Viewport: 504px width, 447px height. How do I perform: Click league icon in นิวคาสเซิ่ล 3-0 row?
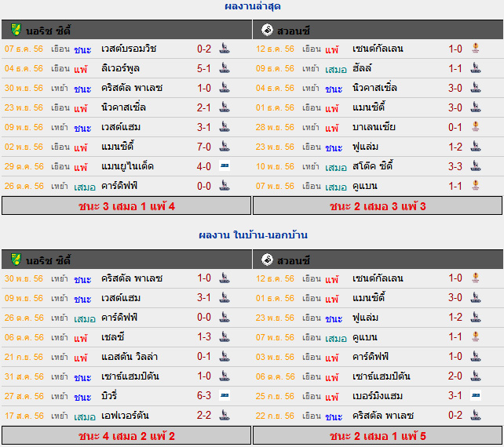(476, 87)
